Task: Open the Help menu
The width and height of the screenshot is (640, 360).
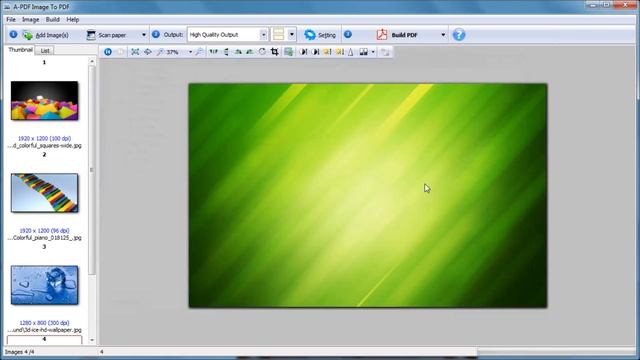Action: 73,20
